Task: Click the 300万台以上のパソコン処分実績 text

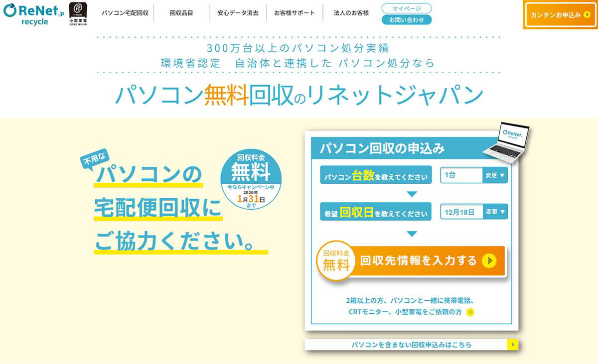Action: coord(297,49)
